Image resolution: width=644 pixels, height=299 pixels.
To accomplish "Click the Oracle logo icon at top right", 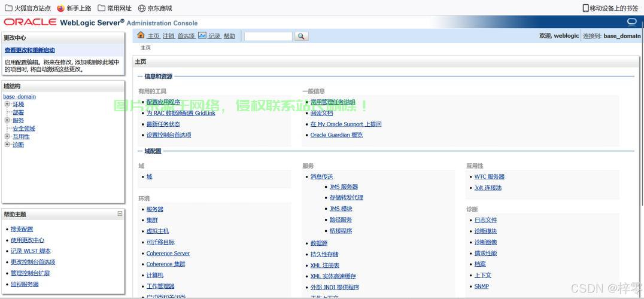I will 631,22.
